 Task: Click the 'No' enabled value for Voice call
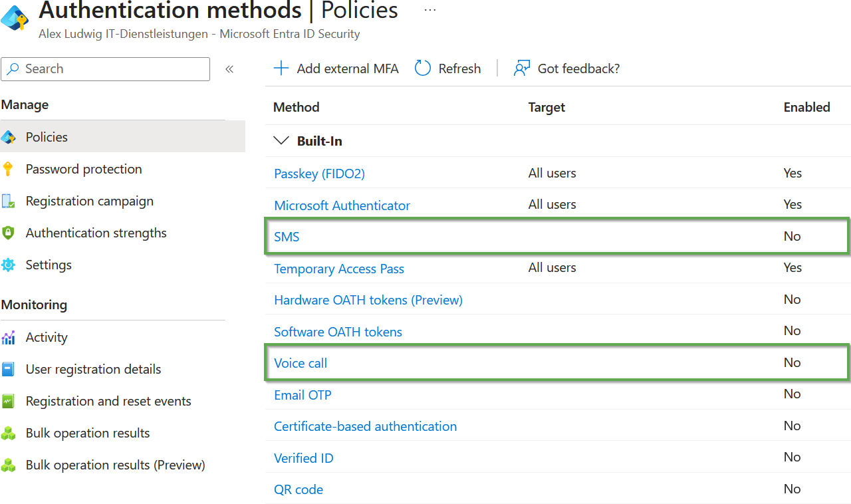click(792, 362)
